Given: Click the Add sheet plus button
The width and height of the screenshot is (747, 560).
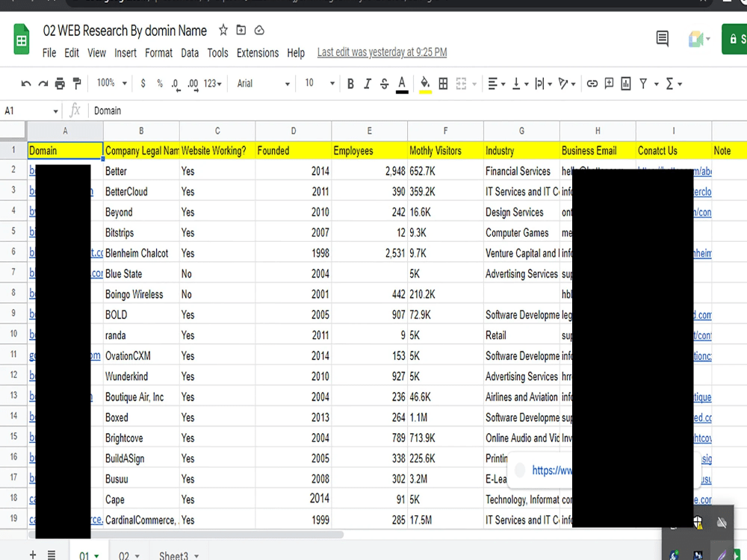Looking at the screenshot, I should point(32,554).
